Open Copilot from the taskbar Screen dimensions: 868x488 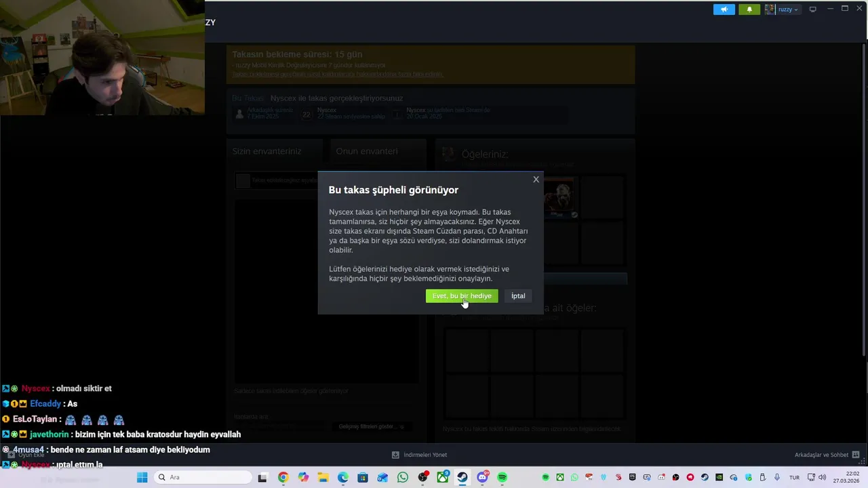(302, 477)
